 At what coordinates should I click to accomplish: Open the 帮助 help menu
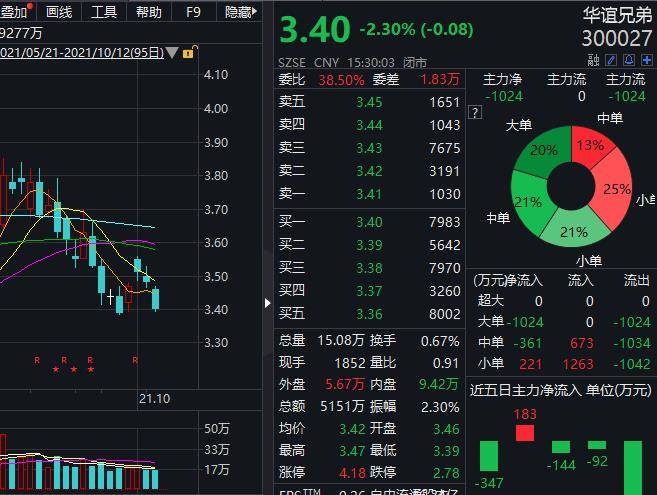tap(149, 12)
